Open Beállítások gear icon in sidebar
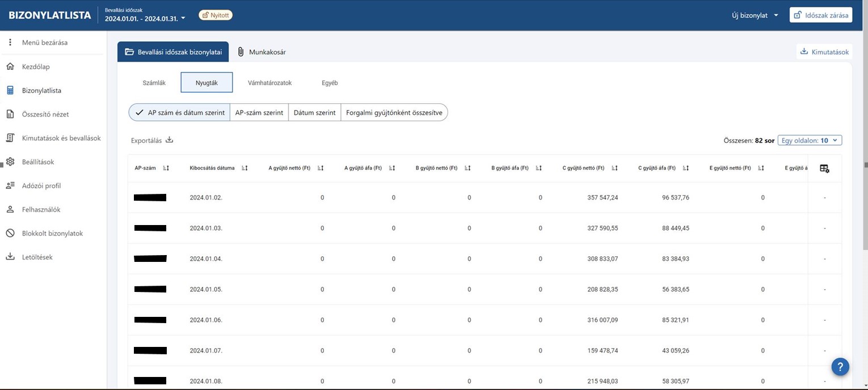The height and width of the screenshot is (390, 868). tap(10, 162)
